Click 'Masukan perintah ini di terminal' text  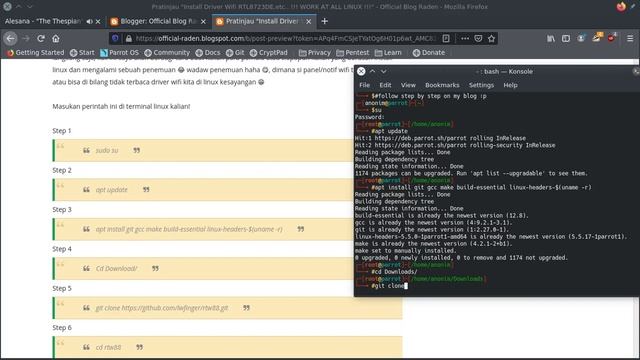[x=121, y=107]
